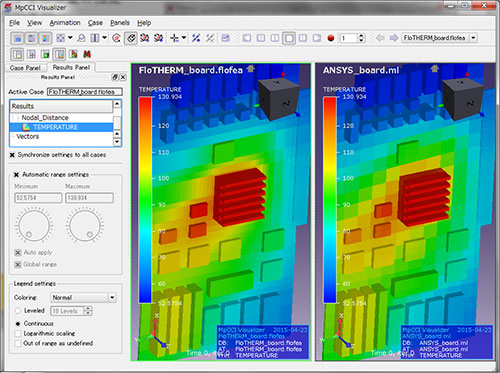Open the Animation menu
The width and height of the screenshot is (500, 373).
65,23
